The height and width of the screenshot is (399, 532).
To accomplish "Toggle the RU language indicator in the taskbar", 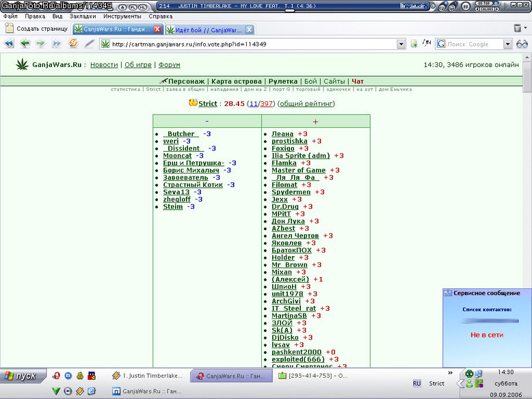I will click(x=416, y=383).
